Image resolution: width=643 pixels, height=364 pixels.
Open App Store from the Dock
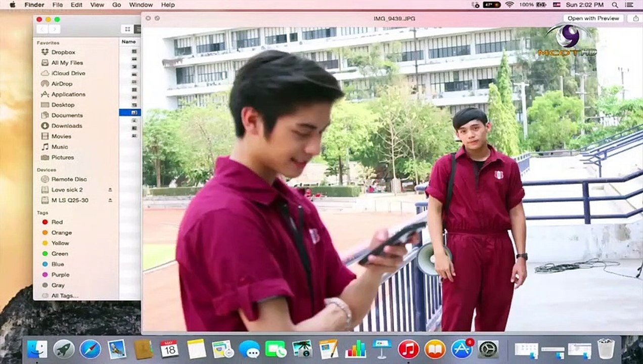click(462, 349)
